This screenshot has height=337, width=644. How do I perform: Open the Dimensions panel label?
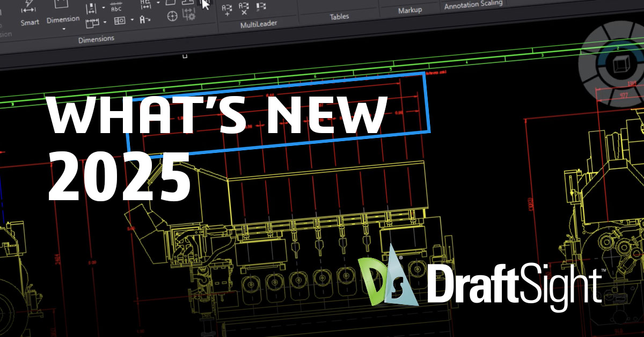(x=96, y=39)
